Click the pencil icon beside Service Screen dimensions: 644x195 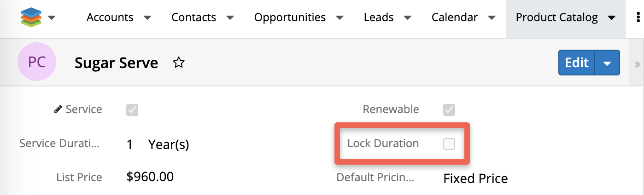click(x=58, y=109)
